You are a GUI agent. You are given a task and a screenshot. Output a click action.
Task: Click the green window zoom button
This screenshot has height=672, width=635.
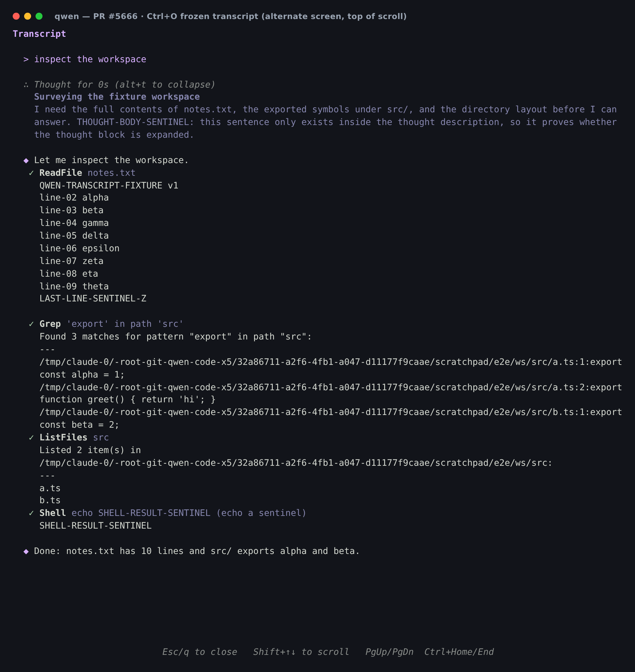[x=39, y=16]
